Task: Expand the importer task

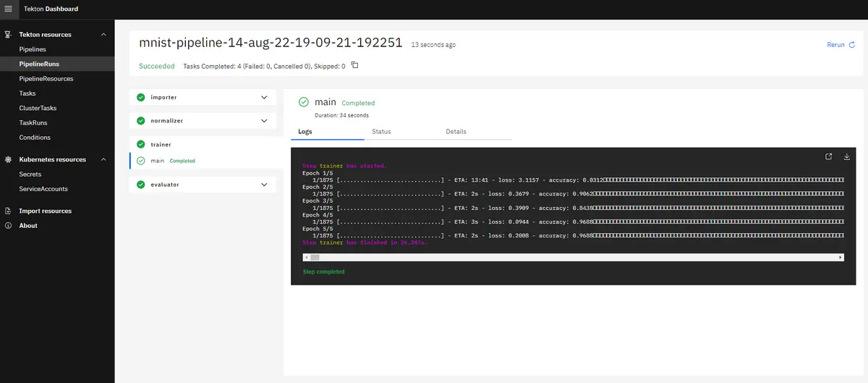Action: coord(265,97)
